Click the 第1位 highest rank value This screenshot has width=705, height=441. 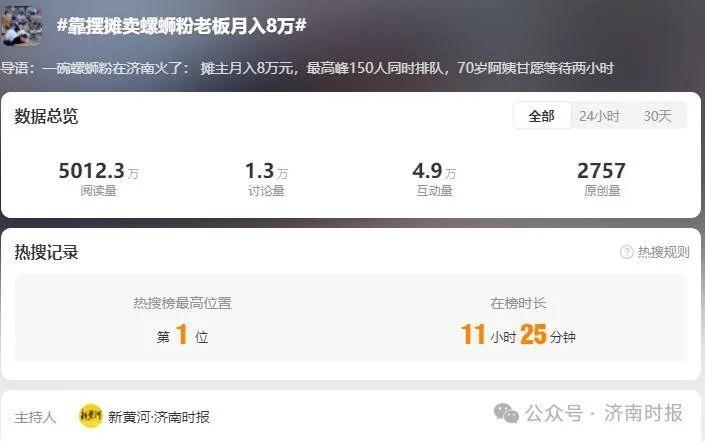(183, 335)
